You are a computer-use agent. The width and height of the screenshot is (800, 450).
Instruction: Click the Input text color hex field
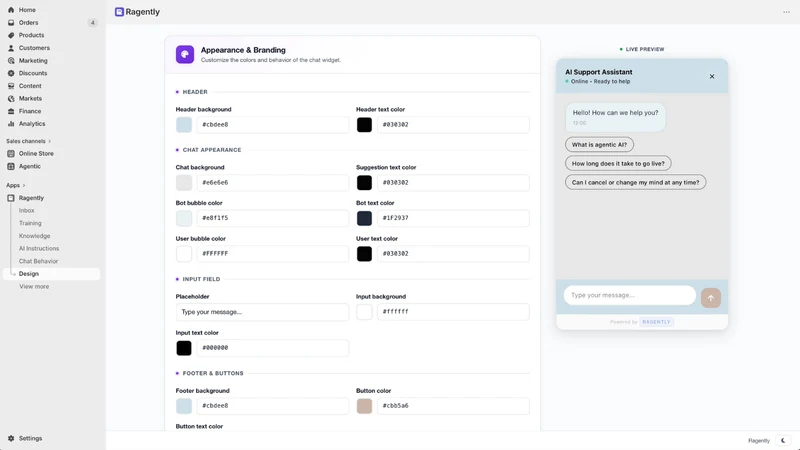pos(273,348)
